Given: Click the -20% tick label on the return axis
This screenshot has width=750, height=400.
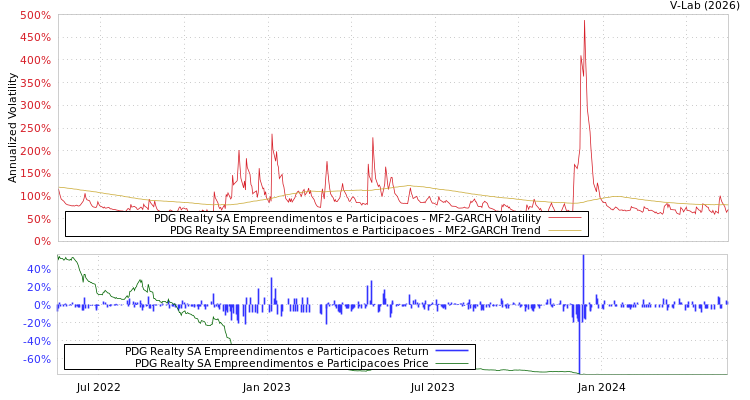Looking at the screenshot, I should [x=37, y=323].
